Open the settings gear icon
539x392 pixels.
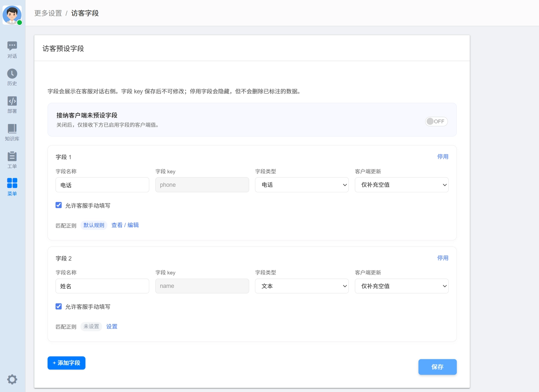tap(12, 380)
